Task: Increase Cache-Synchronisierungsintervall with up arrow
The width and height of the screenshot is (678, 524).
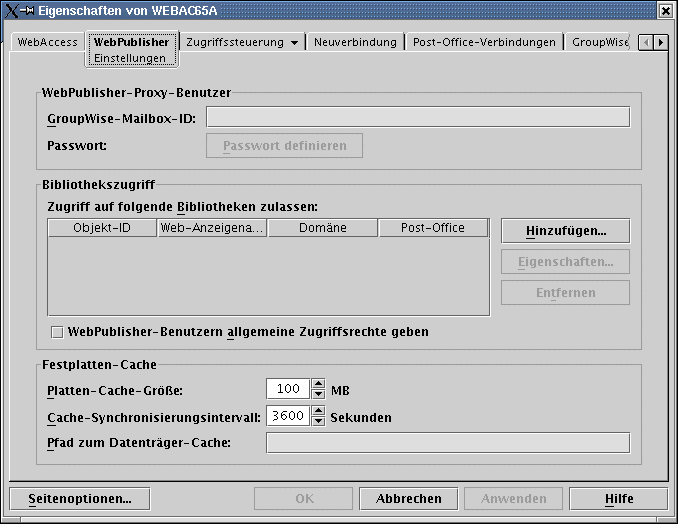Action: [x=319, y=410]
